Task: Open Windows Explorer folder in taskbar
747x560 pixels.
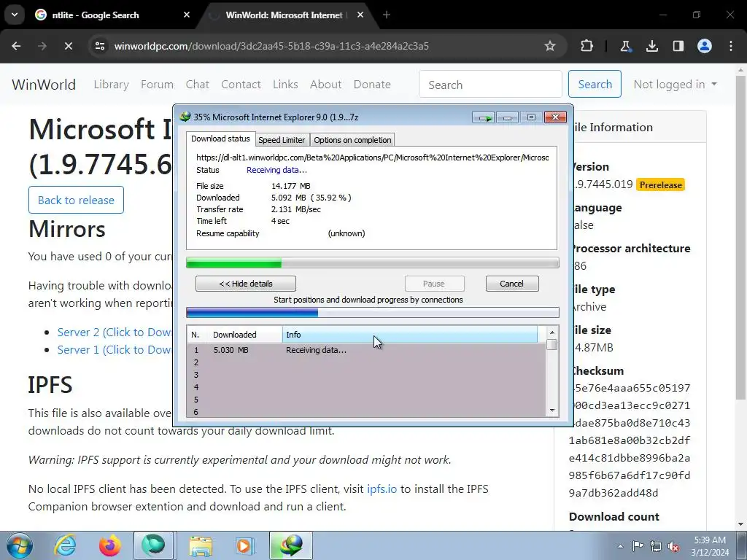Action: coord(200,545)
